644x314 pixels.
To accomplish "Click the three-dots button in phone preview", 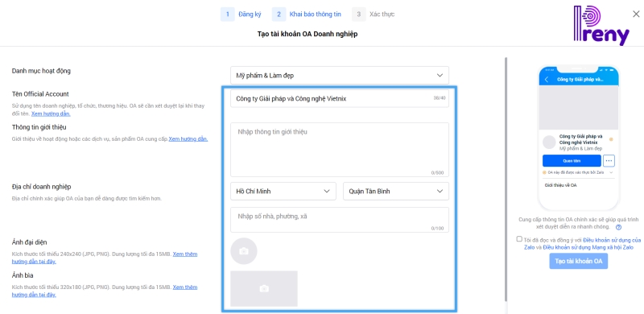I will [x=609, y=161].
